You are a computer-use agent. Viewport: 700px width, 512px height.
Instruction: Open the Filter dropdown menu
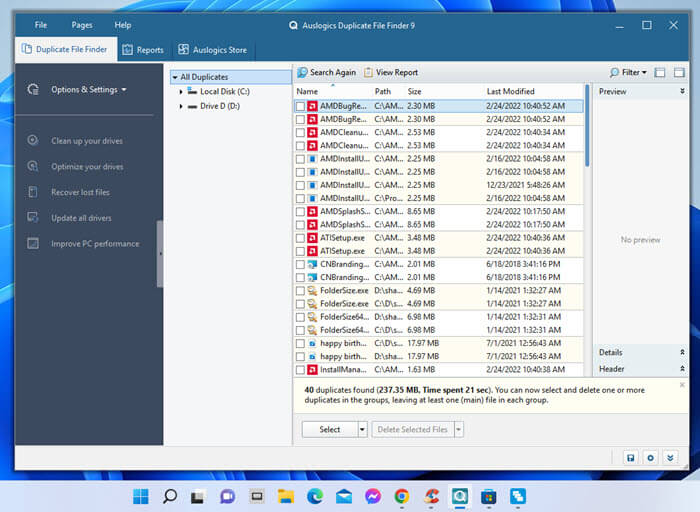pyautogui.click(x=644, y=72)
